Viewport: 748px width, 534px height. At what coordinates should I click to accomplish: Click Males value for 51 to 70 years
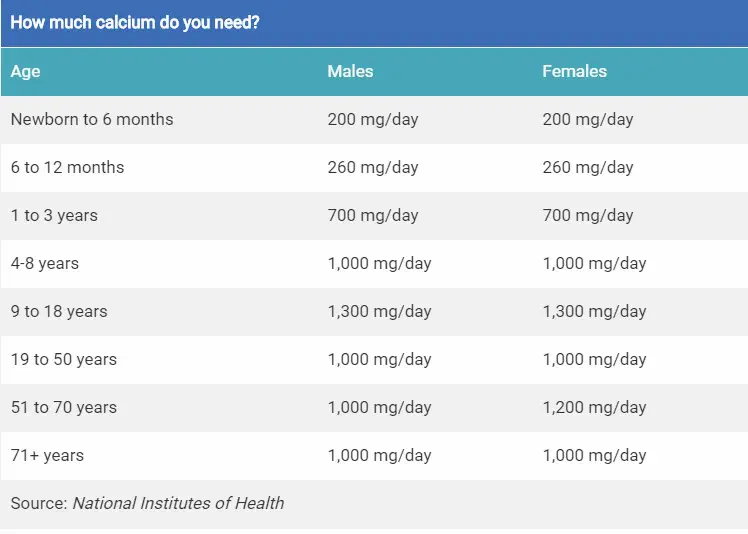click(x=379, y=408)
